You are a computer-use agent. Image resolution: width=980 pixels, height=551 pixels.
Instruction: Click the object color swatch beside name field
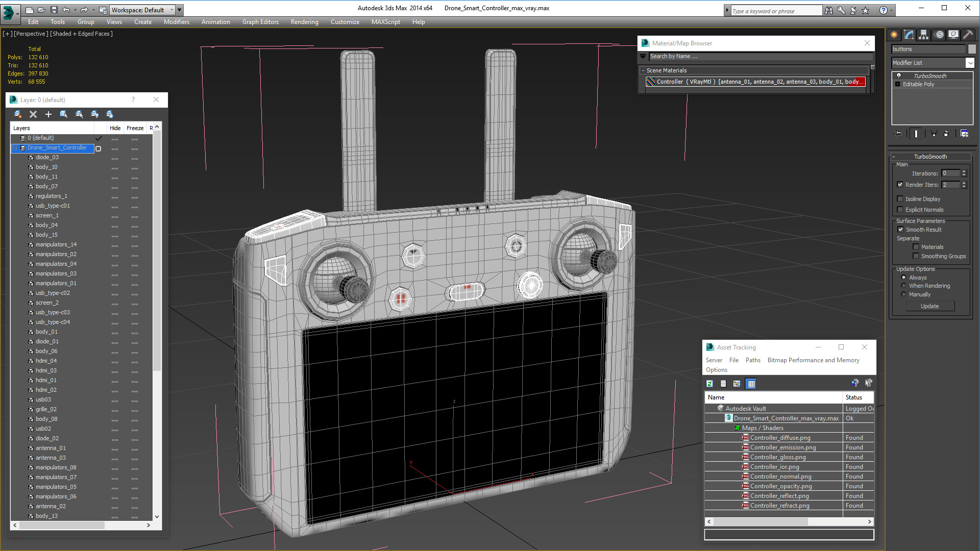(x=972, y=49)
